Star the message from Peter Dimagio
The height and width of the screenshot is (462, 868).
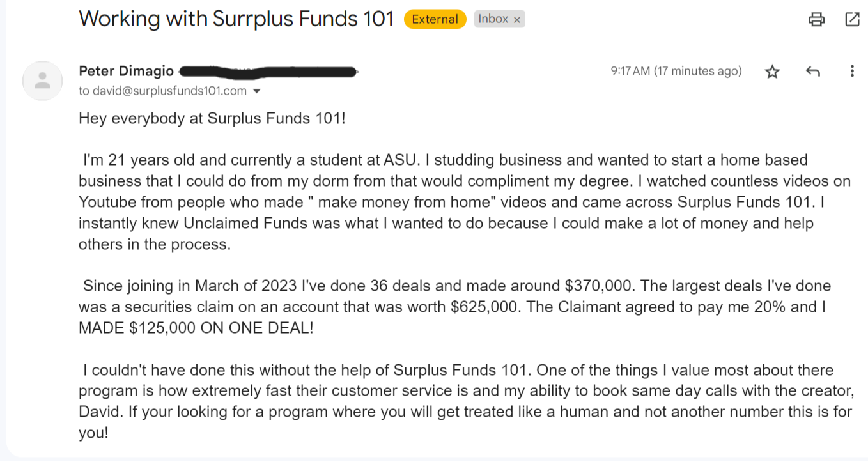(x=772, y=72)
